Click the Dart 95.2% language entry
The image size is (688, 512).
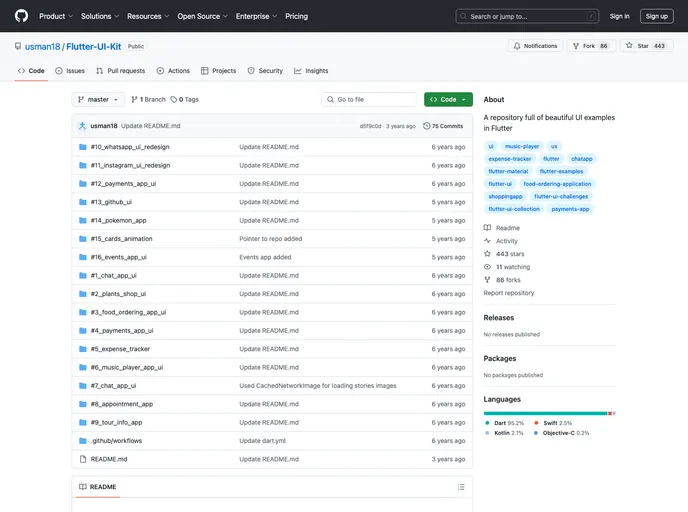[x=505, y=423]
